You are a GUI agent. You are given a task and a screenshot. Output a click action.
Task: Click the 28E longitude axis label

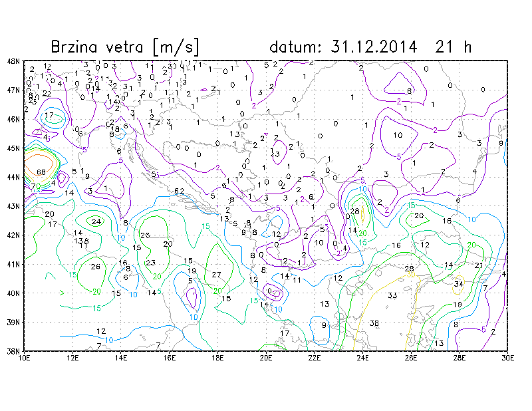459,358
